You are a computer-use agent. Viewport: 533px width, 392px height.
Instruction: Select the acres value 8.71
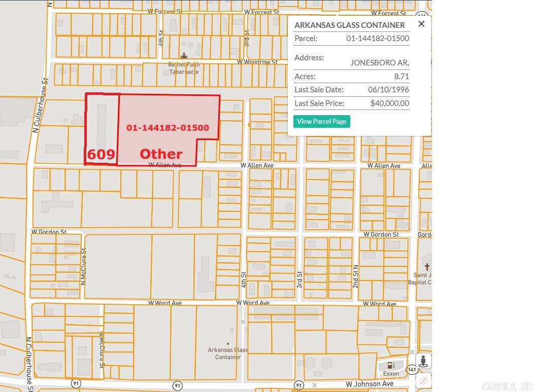pyautogui.click(x=402, y=77)
